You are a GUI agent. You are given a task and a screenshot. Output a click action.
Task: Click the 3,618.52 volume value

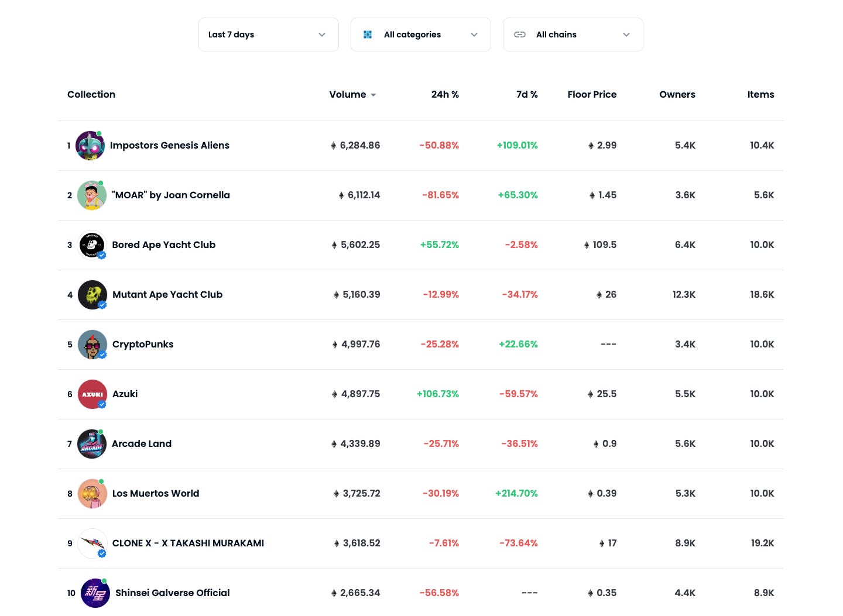pos(362,543)
